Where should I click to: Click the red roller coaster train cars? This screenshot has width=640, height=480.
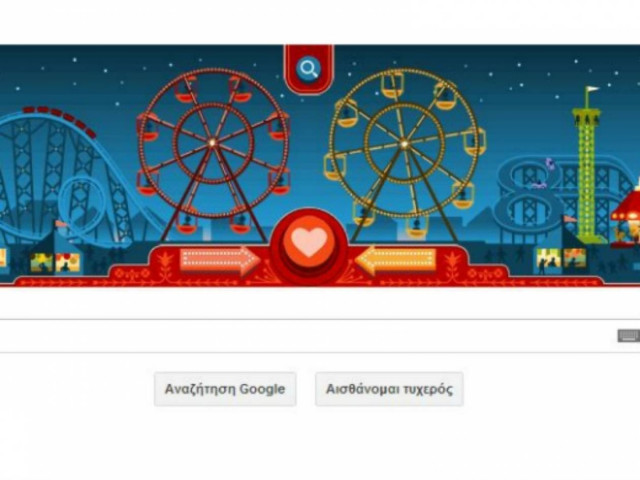60,120
